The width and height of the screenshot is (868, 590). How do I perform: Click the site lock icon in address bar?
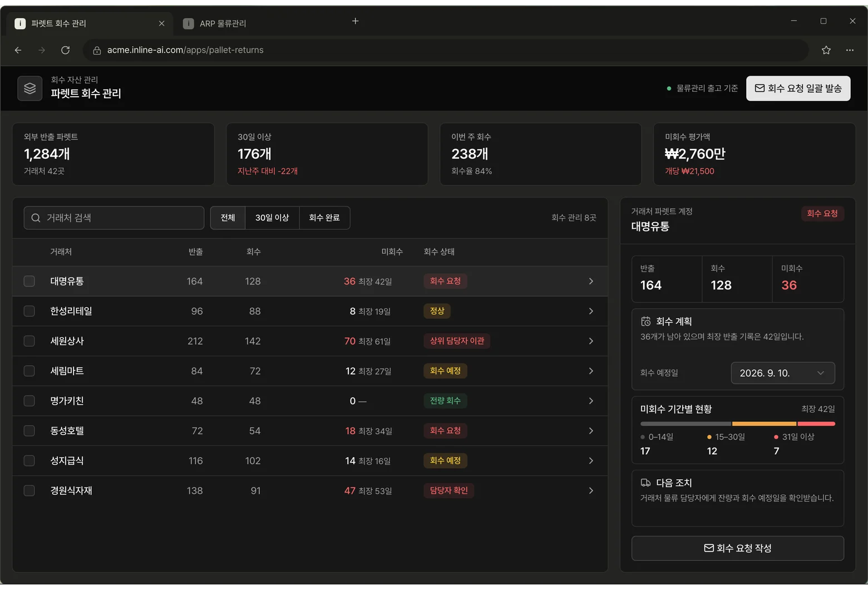(97, 50)
